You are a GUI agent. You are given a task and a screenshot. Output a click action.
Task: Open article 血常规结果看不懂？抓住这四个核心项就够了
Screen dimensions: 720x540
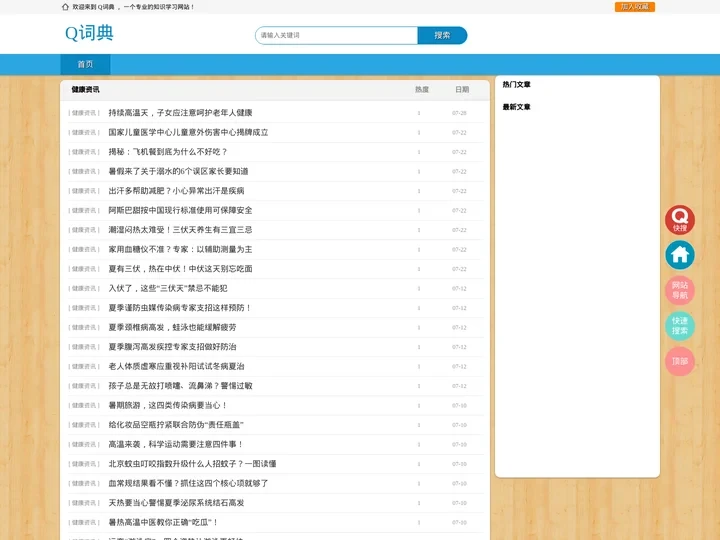[x=188, y=484]
